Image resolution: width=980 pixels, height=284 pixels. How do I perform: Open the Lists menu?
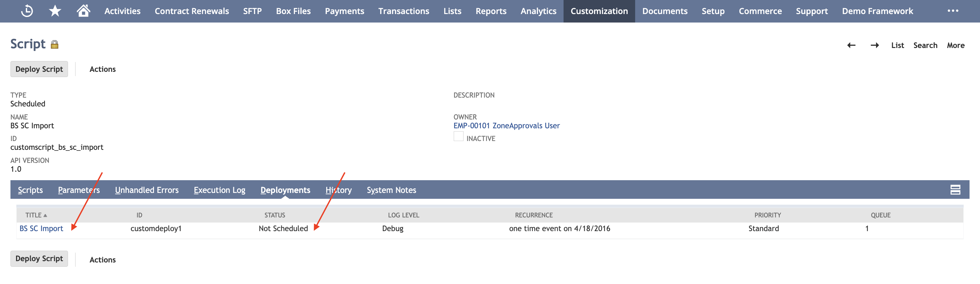point(452,11)
